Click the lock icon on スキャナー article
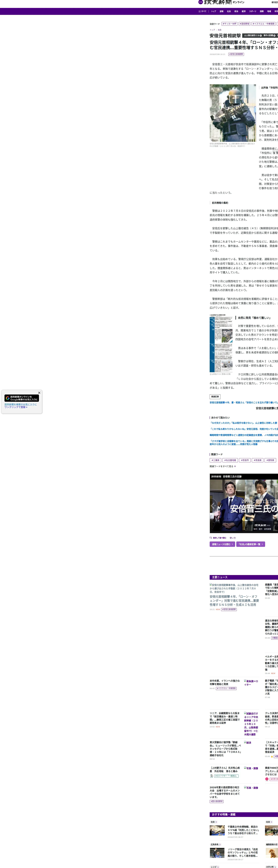The height and width of the screenshot is (868, 278). (x=272, y=756)
